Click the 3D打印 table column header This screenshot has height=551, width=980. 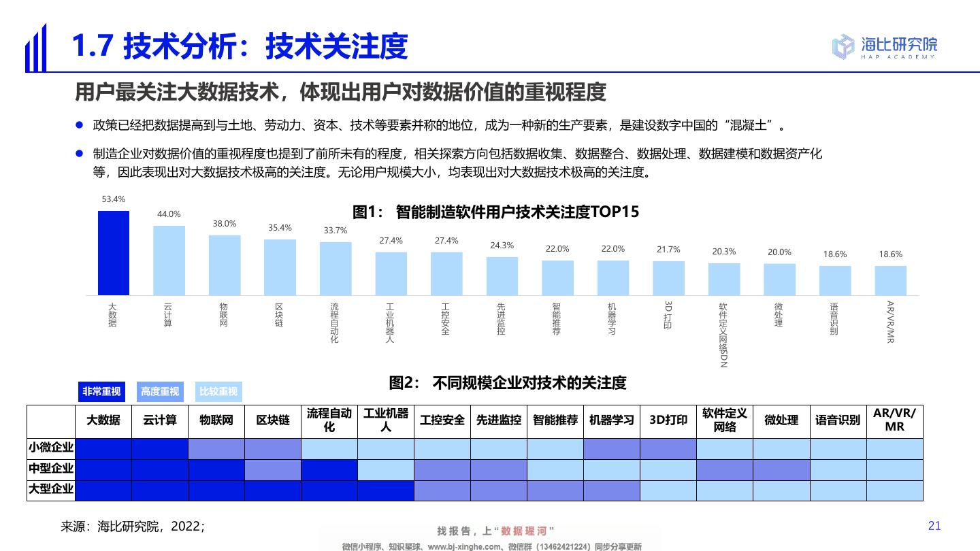[x=668, y=420]
